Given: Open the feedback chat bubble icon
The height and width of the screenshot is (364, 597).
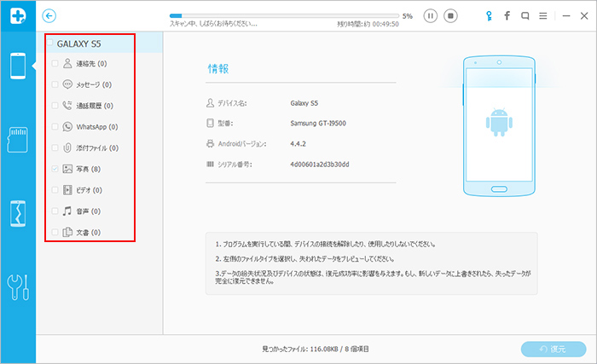Looking at the screenshot, I should click(x=525, y=16).
